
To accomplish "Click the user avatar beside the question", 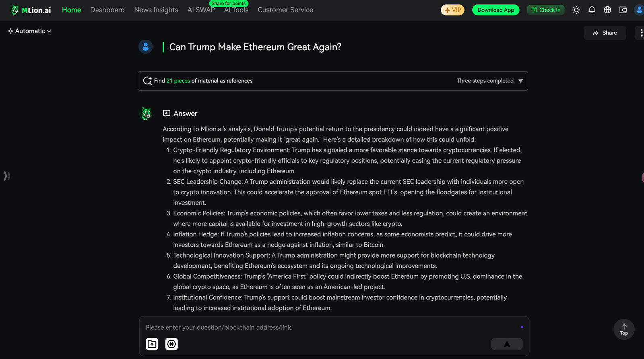I will point(146,47).
